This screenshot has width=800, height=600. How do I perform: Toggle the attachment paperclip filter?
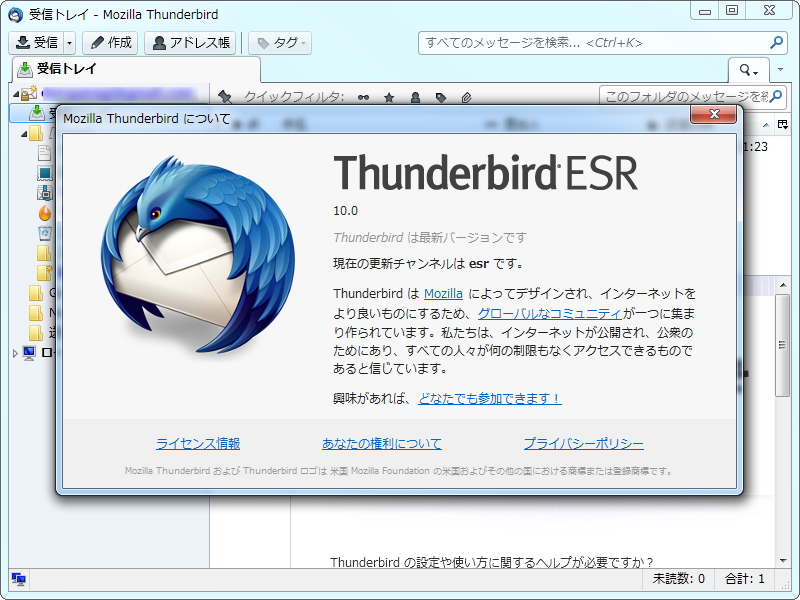(x=468, y=97)
